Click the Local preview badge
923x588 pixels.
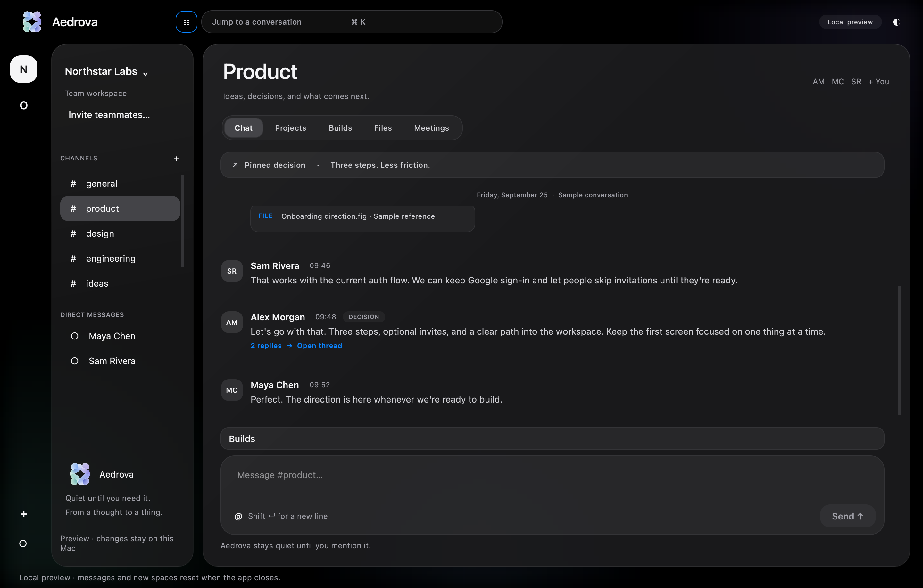pyautogui.click(x=850, y=22)
